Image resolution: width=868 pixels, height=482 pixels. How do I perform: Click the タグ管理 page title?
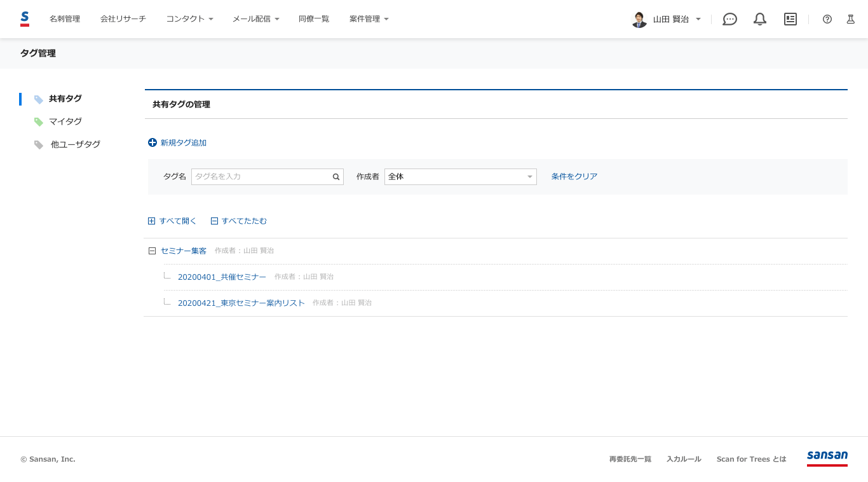tap(38, 53)
